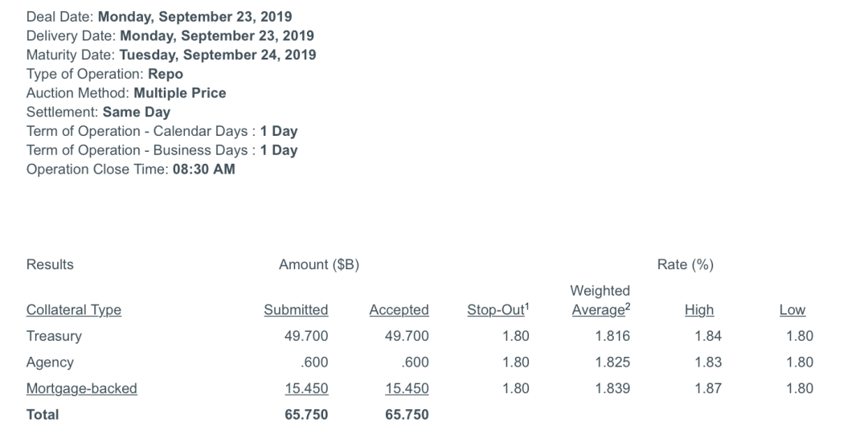The width and height of the screenshot is (868, 442).
Task: Click the Submitted column header
Action: click(x=296, y=309)
